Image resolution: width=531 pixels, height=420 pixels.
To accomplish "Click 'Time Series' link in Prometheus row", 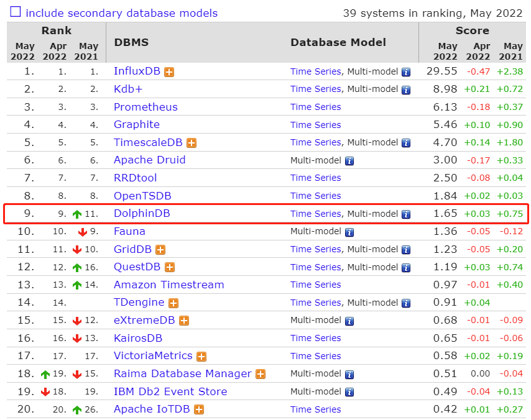I will click(316, 107).
